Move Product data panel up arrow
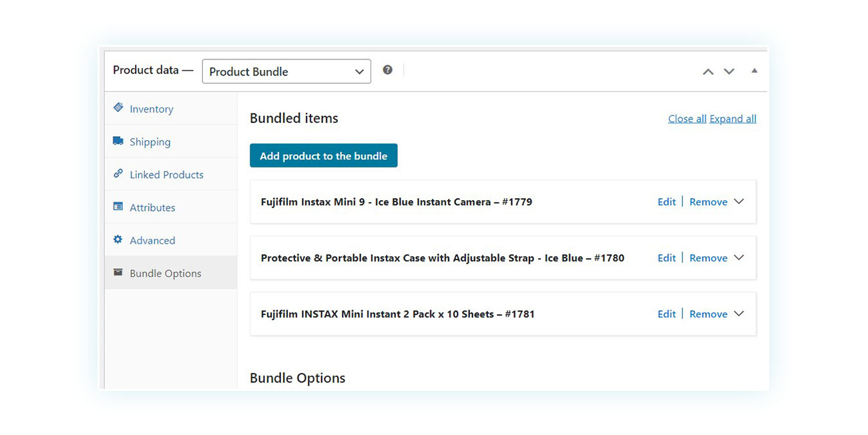This screenshot has height=435, width=868. [708, 71]
